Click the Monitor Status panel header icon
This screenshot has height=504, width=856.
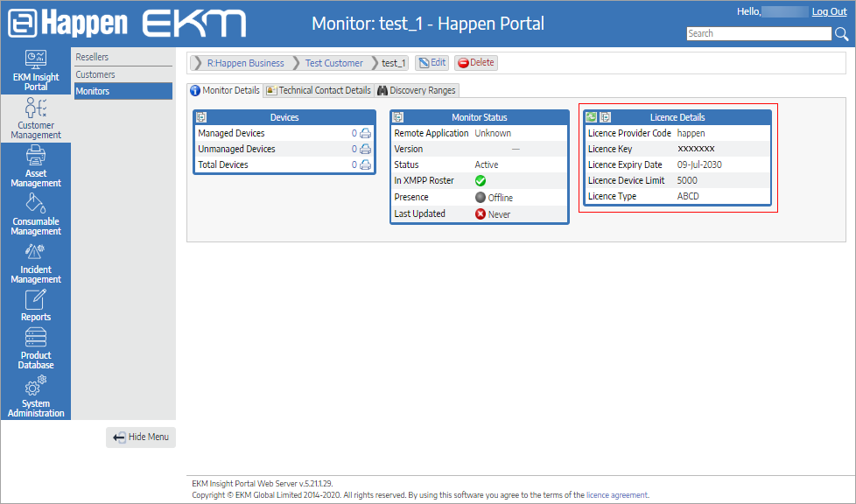click(x=398, y=117)
